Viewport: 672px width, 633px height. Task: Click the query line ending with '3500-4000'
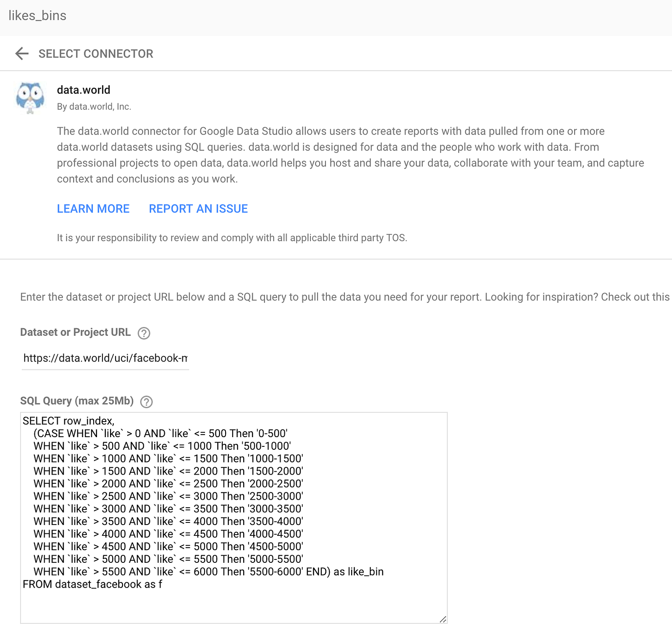click(x=168, y=521)
